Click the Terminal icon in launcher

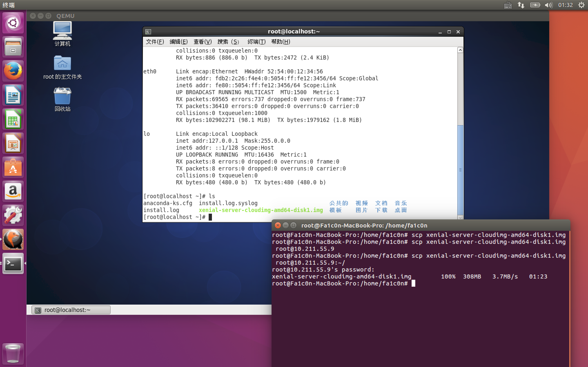pyautogui.click(x=13, y=263)
